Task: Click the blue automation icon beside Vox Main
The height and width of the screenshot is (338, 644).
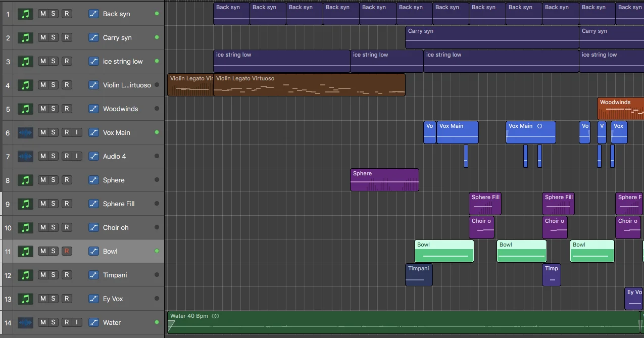Action: coord(93,132)
